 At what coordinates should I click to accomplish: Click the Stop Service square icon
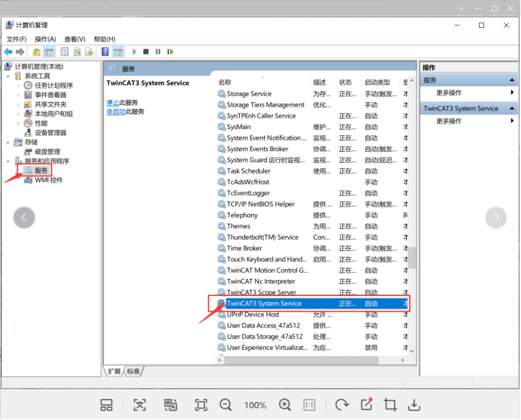(x=146, y=52)
